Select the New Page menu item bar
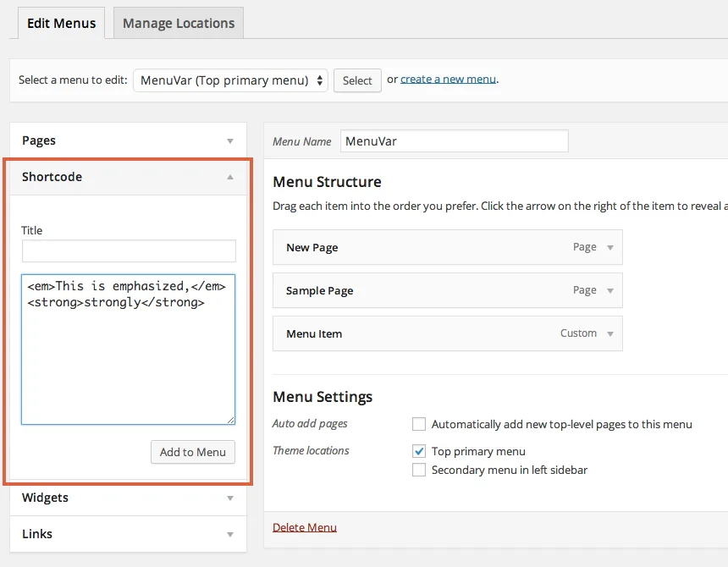Screen dimensions: 728x567 click(x=448, y=247)
